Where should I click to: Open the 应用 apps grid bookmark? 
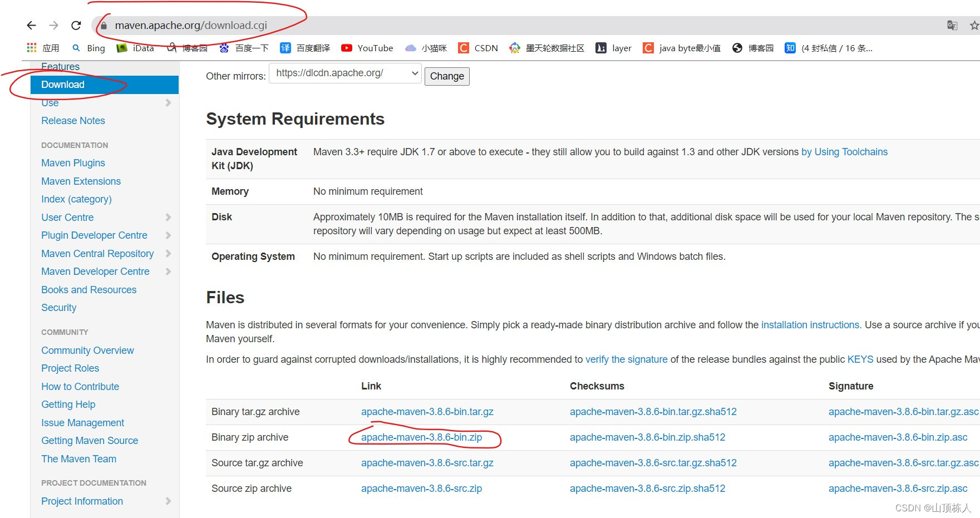point(43,48)
